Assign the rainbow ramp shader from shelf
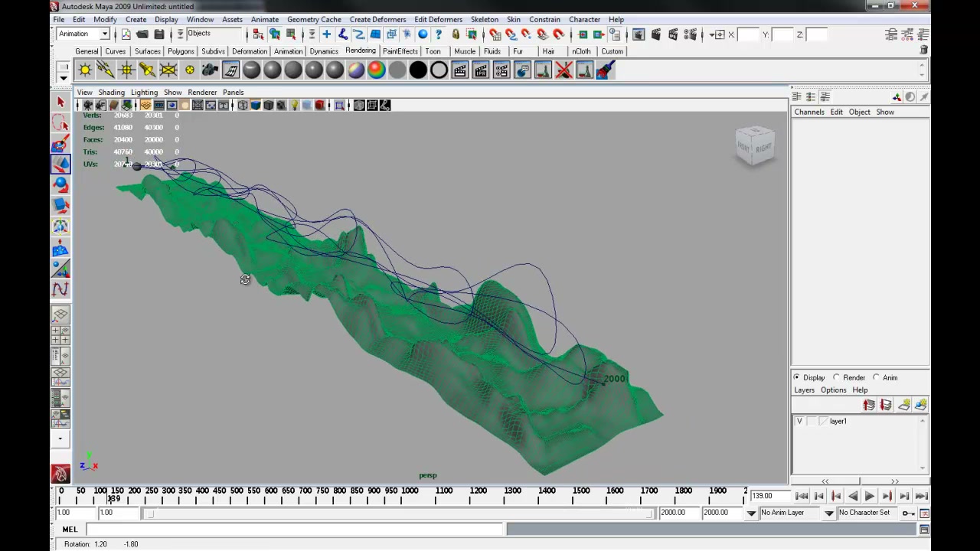 pyautogui.click(x=376, y=70)
